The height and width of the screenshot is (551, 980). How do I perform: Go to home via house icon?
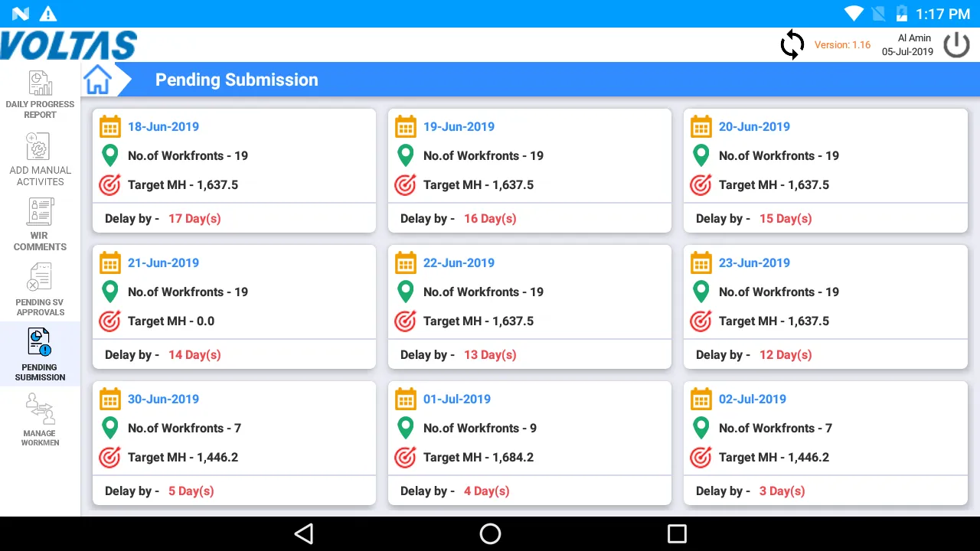(x=98, y=80)
